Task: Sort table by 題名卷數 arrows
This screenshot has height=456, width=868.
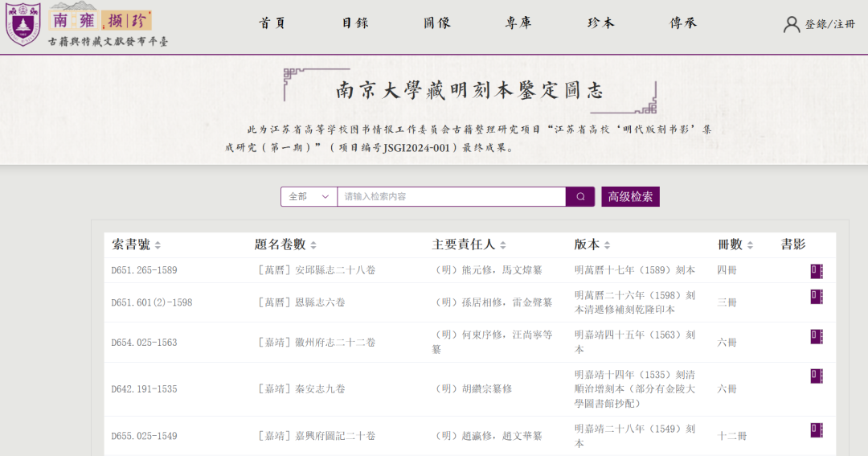Action: pos(313,245)
